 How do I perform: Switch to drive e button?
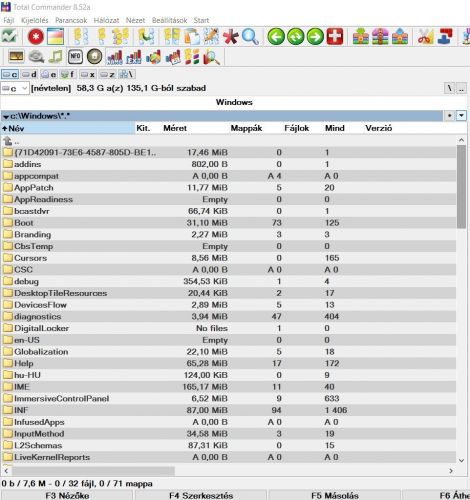(x=49, y=74)
